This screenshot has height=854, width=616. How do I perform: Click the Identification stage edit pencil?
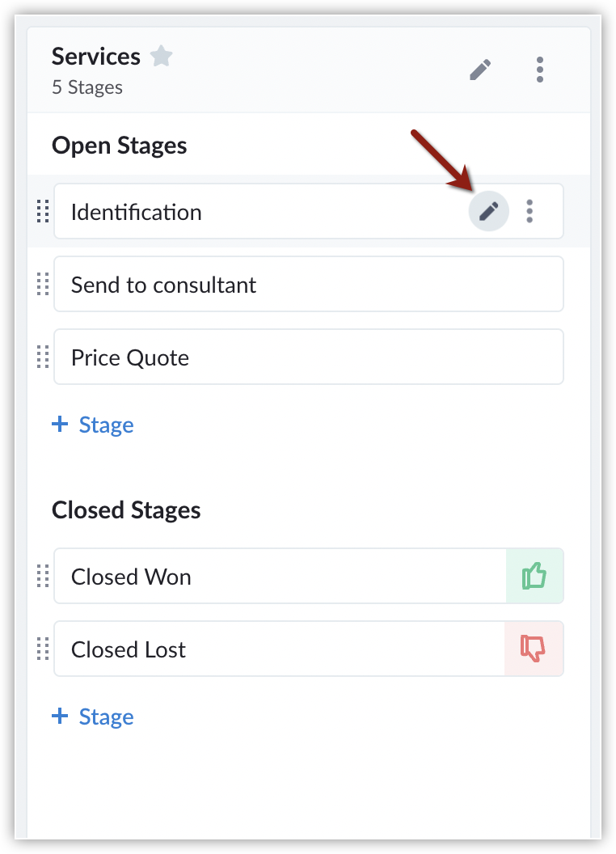[x=489, y=212]
